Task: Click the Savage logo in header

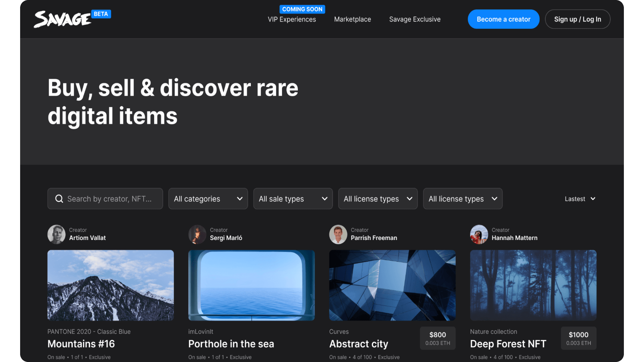Action: tap(62, 19)
